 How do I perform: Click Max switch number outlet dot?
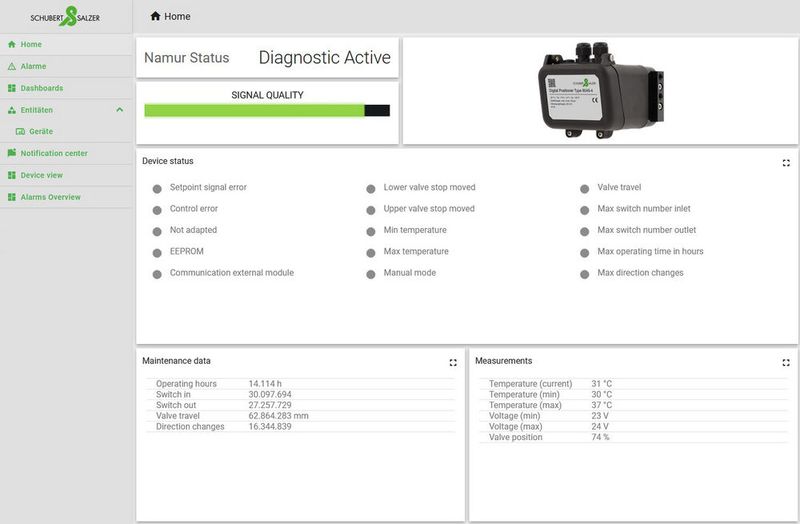pyautogui.click(x=585, y=232)
